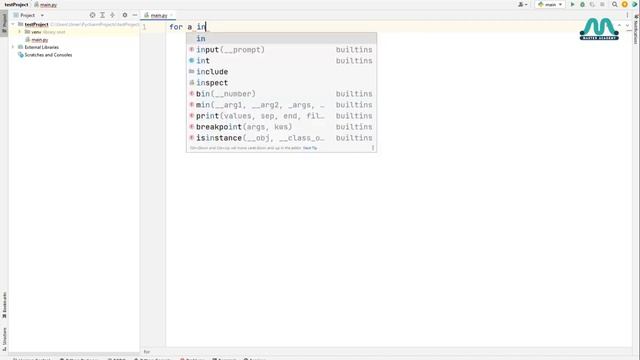640x360 pixels.
Task: Choose bin(__number) completion
Action: click(x=281, y=93)
